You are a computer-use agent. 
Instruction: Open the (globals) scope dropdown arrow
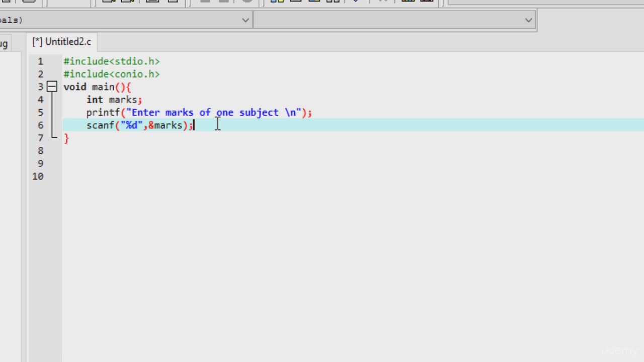[245, 20]
